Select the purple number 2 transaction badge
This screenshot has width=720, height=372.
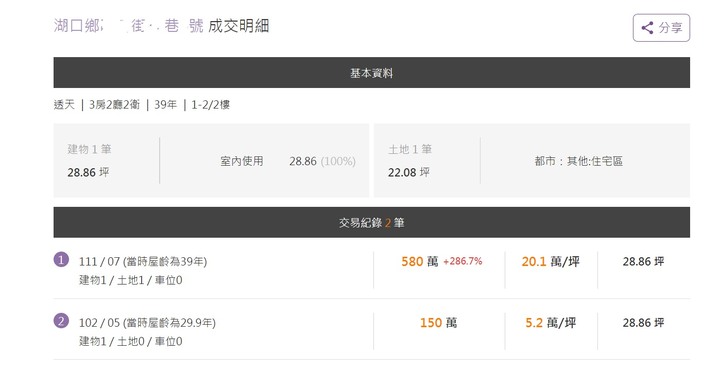coord(61,321)
